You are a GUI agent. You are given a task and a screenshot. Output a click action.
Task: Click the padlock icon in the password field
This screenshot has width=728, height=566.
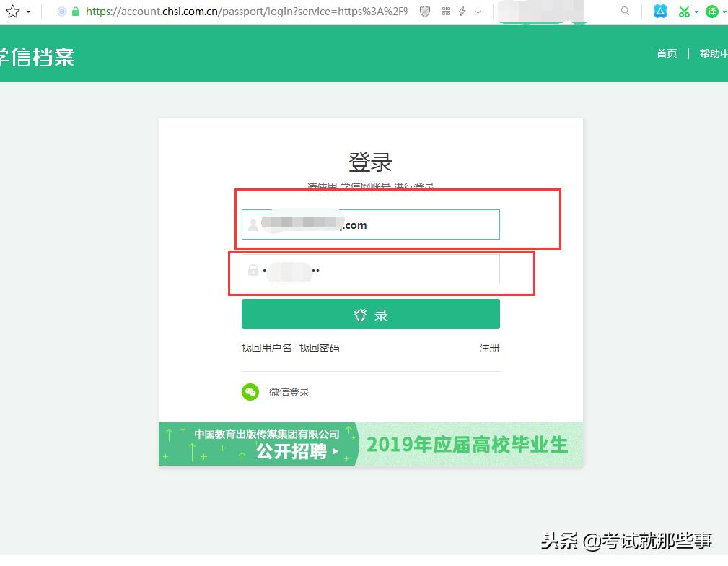pyautogui.click(x=253, y=269)
